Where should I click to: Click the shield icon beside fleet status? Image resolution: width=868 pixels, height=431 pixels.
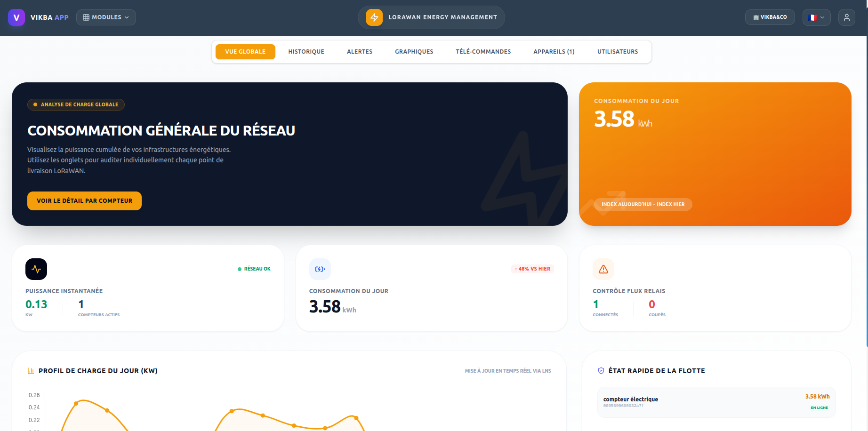pos(601,371)
